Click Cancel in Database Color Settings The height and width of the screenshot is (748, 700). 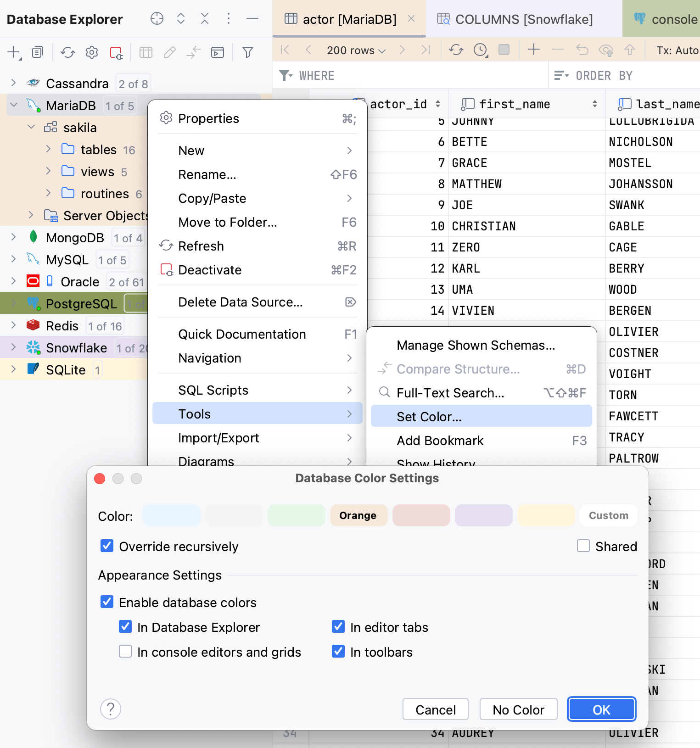click(435, 709)
